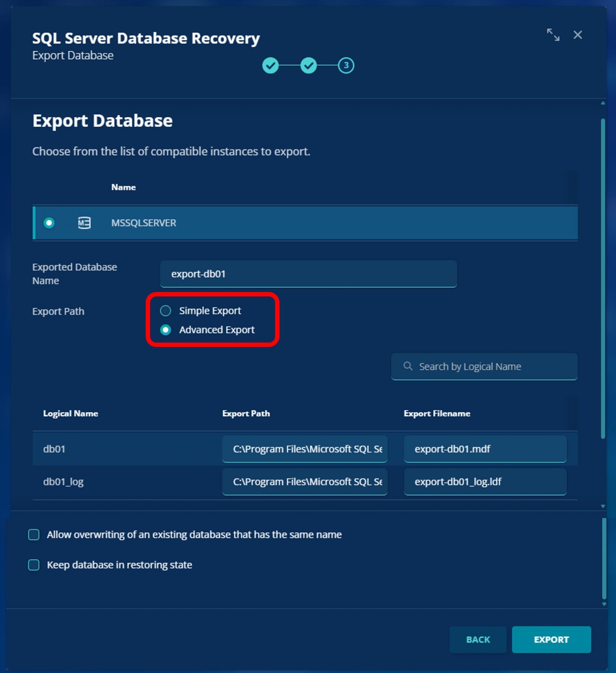Edit the export-db01_log.ldf filename field

tap(485, 482)
